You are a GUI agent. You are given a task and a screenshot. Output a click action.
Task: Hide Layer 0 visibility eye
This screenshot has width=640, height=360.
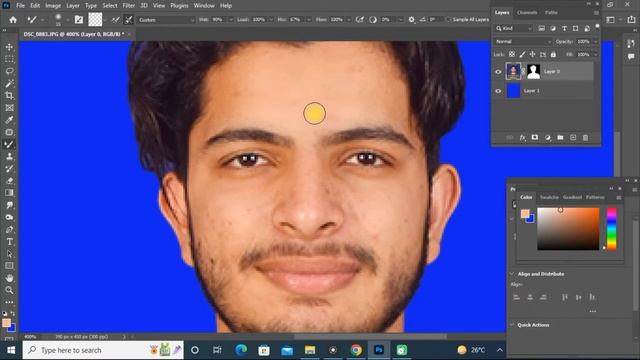coord(498,72)
